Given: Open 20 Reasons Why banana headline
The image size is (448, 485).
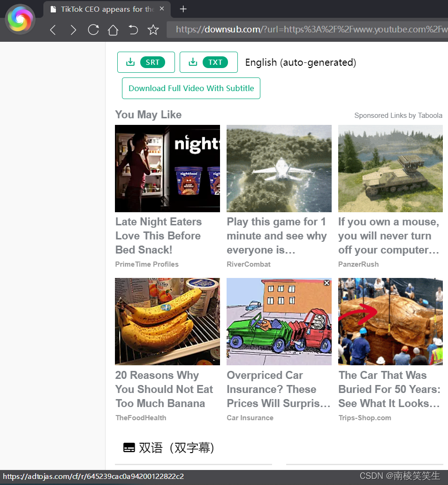Looking at the screenshot, I should (164, 389).
